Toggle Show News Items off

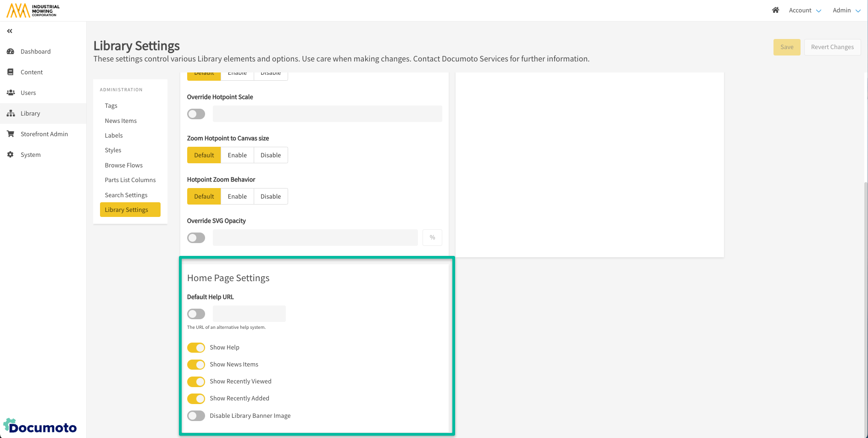point(196,365)
